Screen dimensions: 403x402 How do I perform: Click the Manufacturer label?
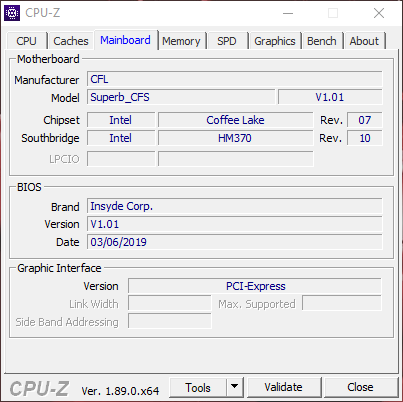point(47,80)
